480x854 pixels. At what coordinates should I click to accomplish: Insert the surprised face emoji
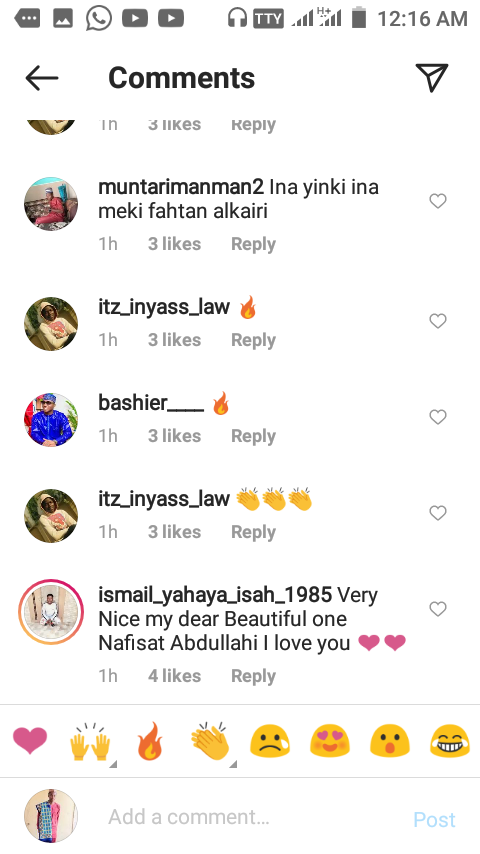[390, 741]
